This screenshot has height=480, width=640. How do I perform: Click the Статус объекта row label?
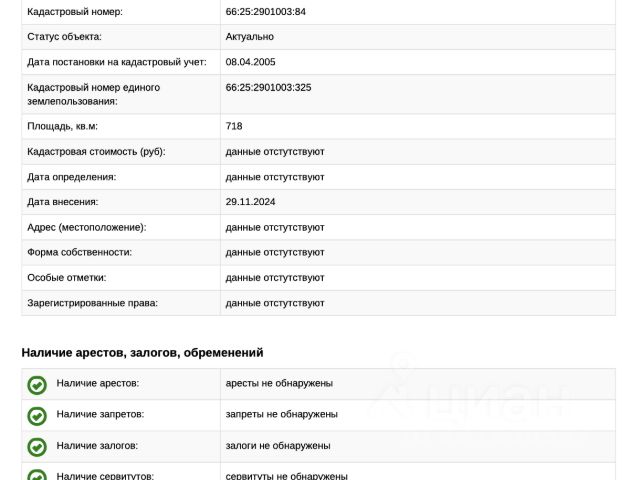click(x=64, y=37)
